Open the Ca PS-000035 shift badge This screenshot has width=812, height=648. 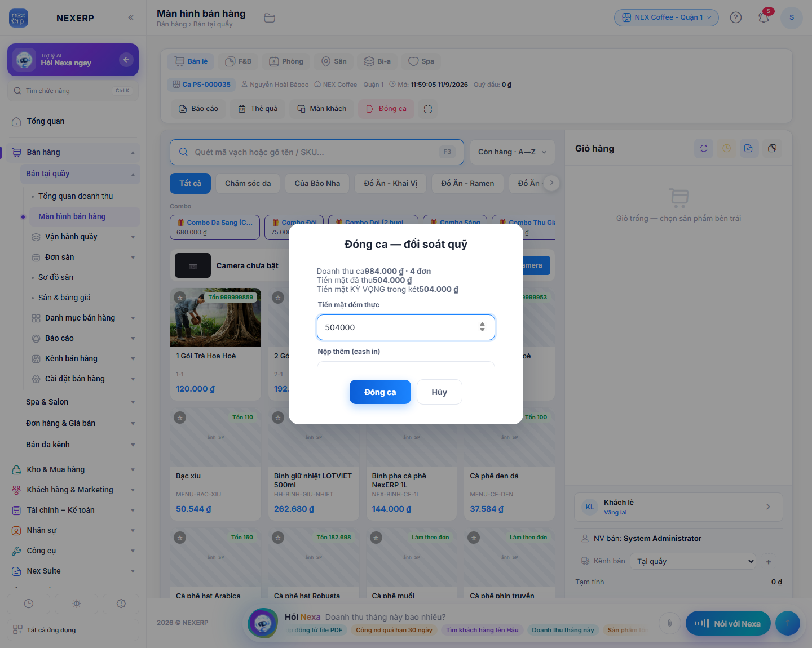pyautogui.click(x=201, y=85)
